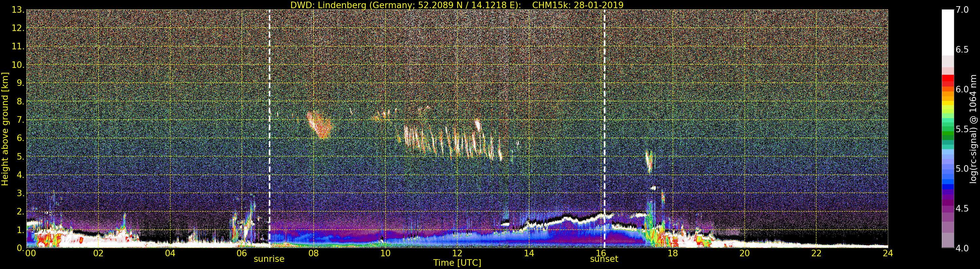
Task: Click the 'sunset' label below the axis
Action: click(604, 259)
